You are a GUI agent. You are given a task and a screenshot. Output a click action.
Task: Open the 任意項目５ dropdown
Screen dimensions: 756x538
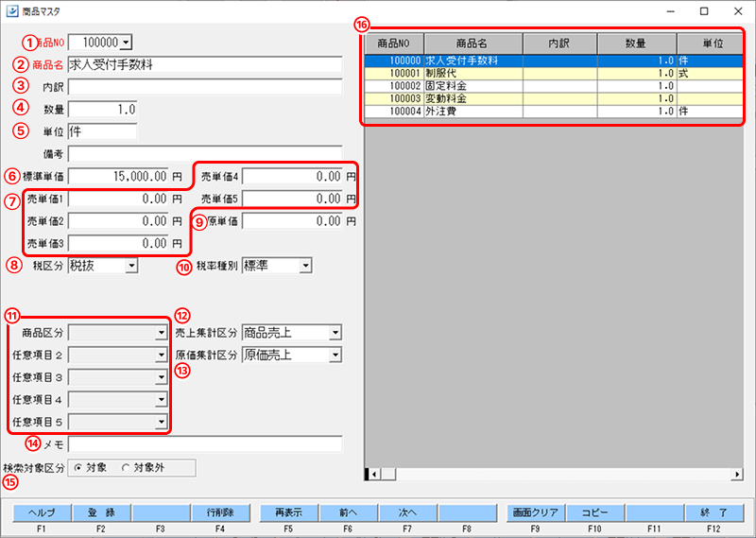point(161,422)
